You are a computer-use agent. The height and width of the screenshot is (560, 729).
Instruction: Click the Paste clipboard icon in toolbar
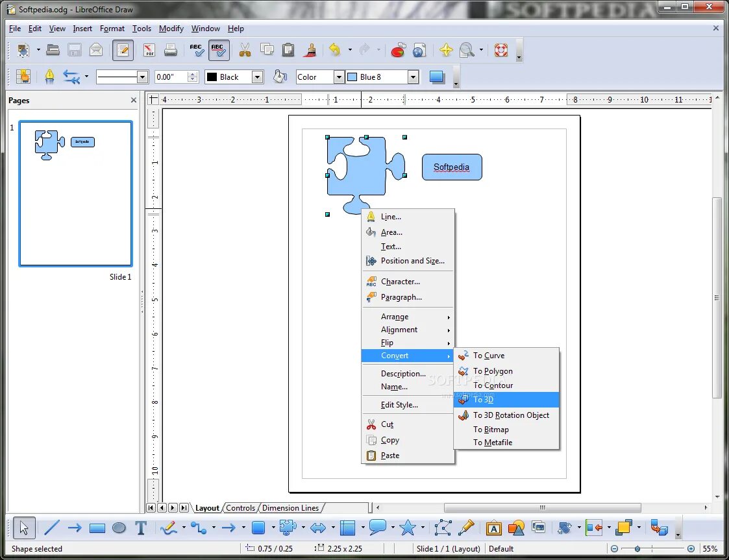(288, 50)
